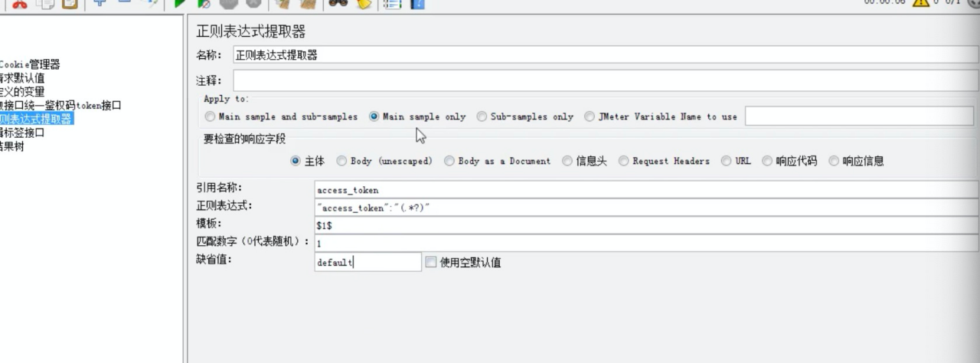Select the token接口 request in tree
Viewport: 980px width, 363px height.
pyautogui.click(x=61, y=106)
